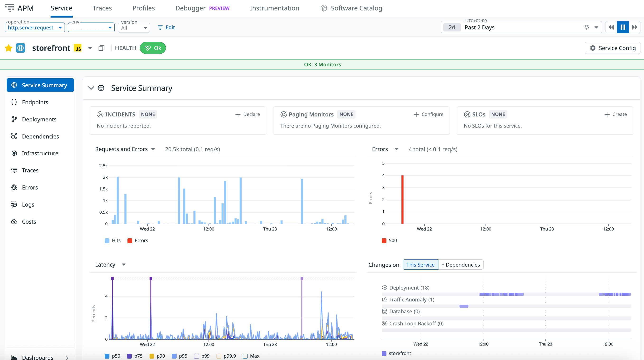Viewport: 644px width, 360px height.
Task: Collapse the Service Summary section
Action: pyautogui.click(x=91, y=88)
